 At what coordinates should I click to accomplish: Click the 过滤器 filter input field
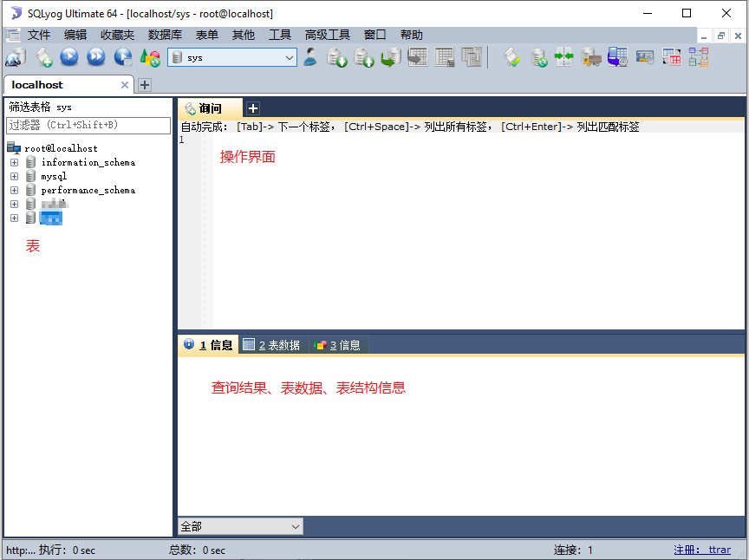[88, 125]
